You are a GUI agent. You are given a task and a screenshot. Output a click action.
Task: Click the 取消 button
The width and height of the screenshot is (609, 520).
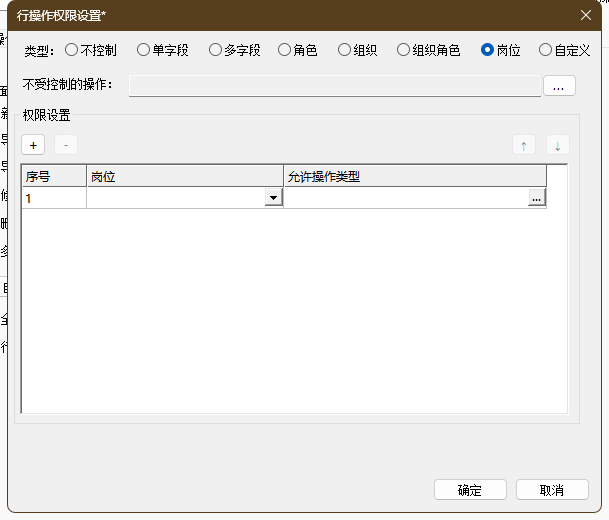pyautogui.click(x=552, y=490)
